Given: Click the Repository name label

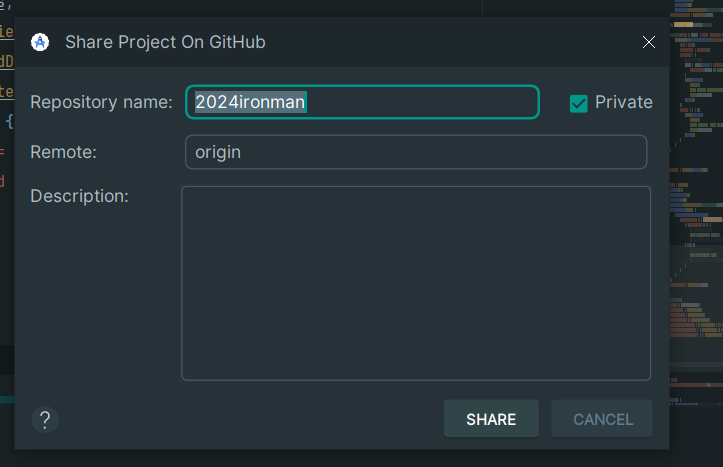Looking at the screenshot, I should point(101,102).
